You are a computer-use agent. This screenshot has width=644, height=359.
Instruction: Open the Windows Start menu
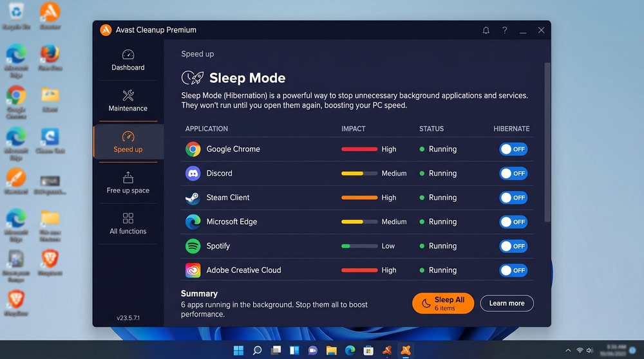point(239,350)
